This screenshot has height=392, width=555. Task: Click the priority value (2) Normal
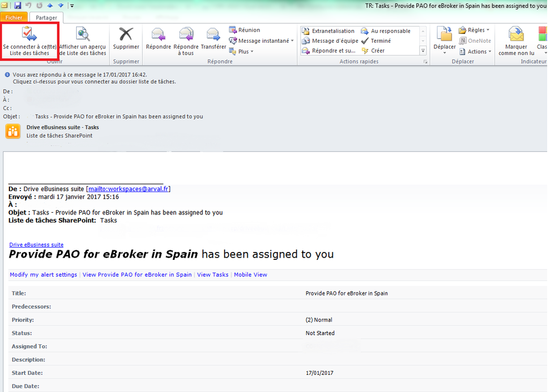pyautogui.click(x=319, y=320)
